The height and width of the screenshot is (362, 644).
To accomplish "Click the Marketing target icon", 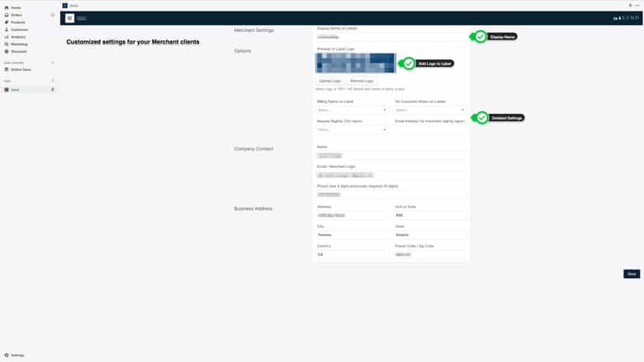I will pos(6,44).
